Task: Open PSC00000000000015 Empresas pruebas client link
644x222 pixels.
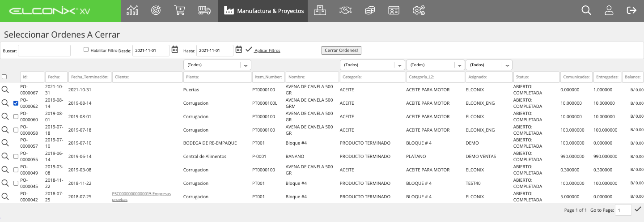Action: tap(141, 196)
